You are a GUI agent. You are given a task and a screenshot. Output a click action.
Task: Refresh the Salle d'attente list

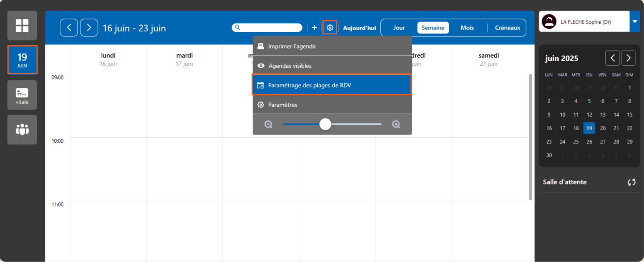coord(631,182)
